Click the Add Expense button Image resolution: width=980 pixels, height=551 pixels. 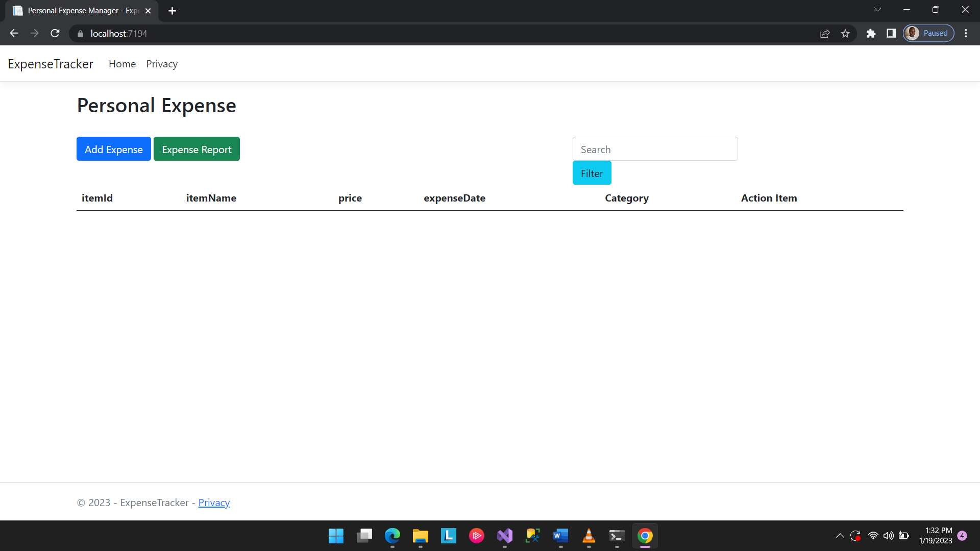pos(113,149)
